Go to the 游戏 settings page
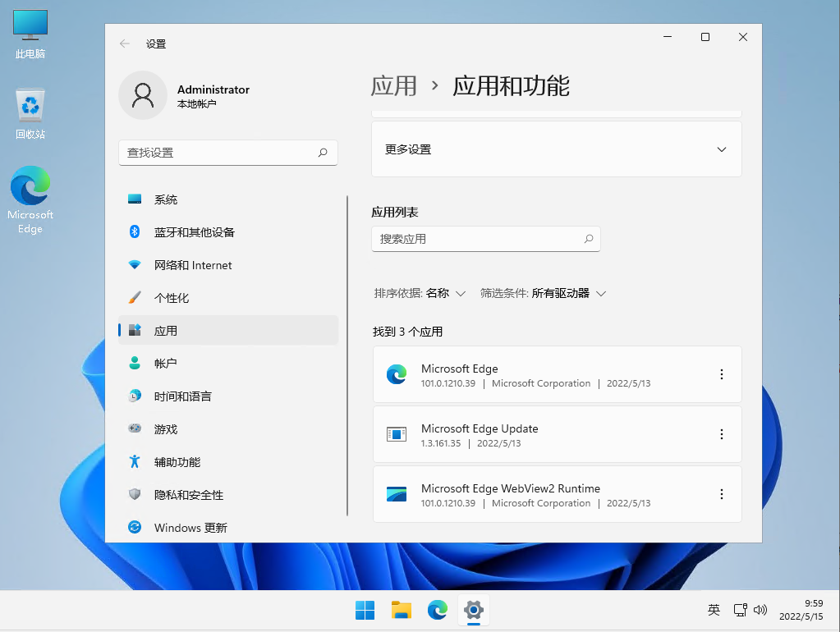Screen dimensions: 840x632 click(x=228, y=429)
